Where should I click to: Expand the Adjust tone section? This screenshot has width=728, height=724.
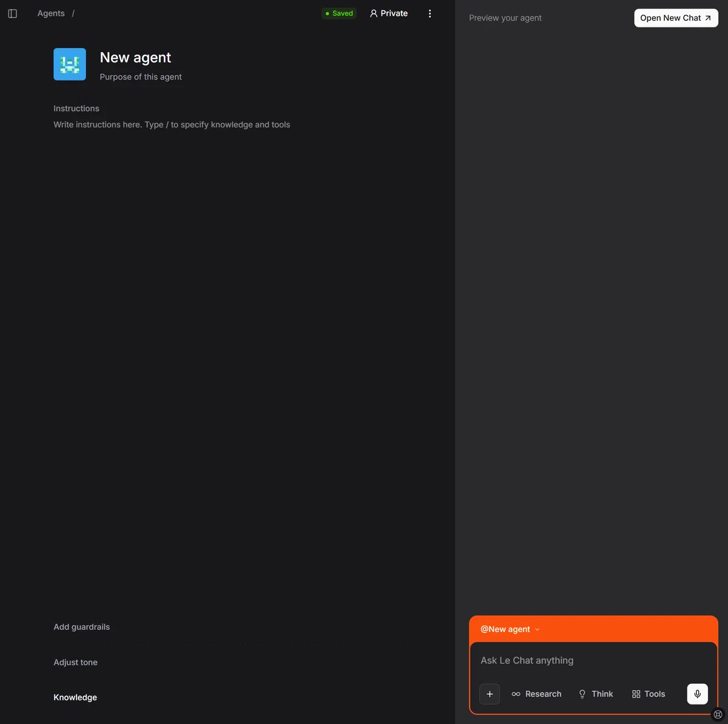coord(76,662)
